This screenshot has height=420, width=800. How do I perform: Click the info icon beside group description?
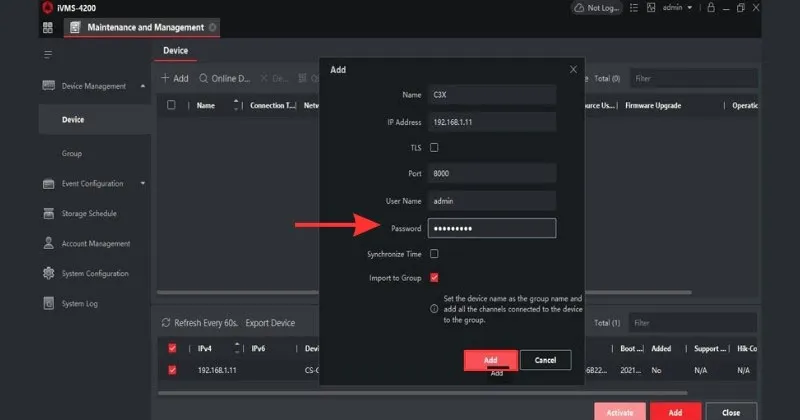click(x=434, y=309)
